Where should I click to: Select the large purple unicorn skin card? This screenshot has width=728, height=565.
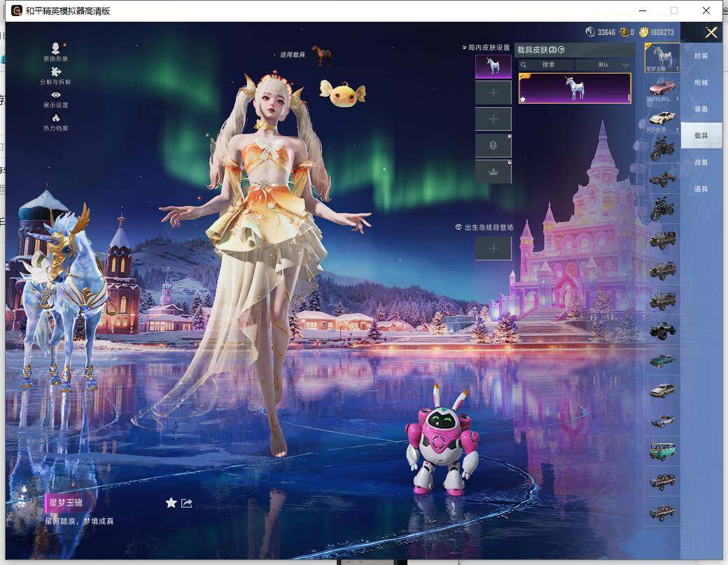pyautogui.click(x=575, y=88)
